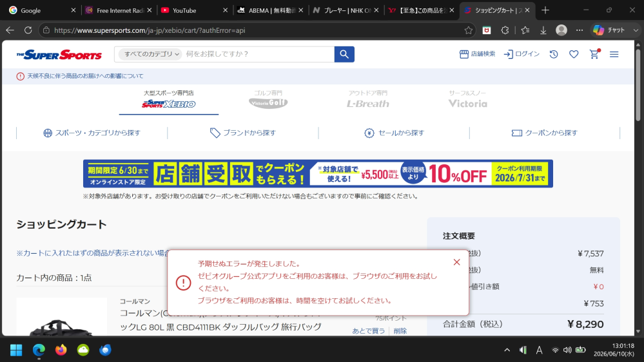The height and width of the screenshot is (362, 644).
Task: Open green cloud app in taskbar
Action: click(83, 350)
